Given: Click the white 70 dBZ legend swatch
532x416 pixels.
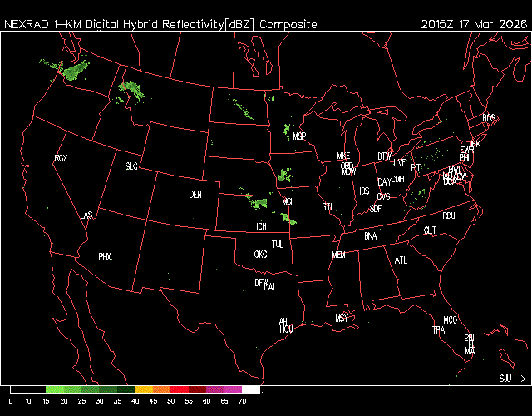Looking at the screenshot, I should tap(250, 389).
